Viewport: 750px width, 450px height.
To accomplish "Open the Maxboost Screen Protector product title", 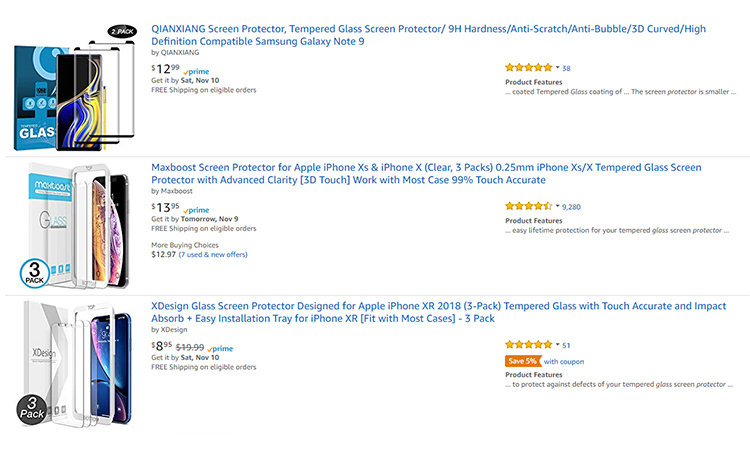I will (426, 174).
